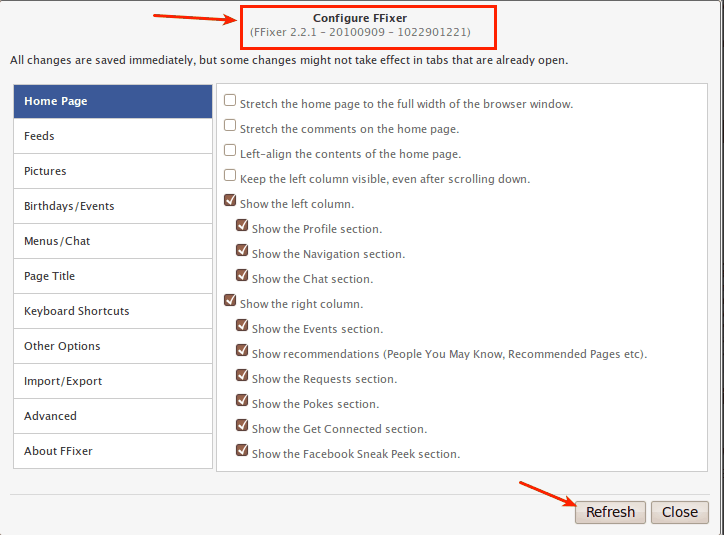Screen dimensions: 724x535
Task: Switch to the Pictures tab
Action: (113, 171)
